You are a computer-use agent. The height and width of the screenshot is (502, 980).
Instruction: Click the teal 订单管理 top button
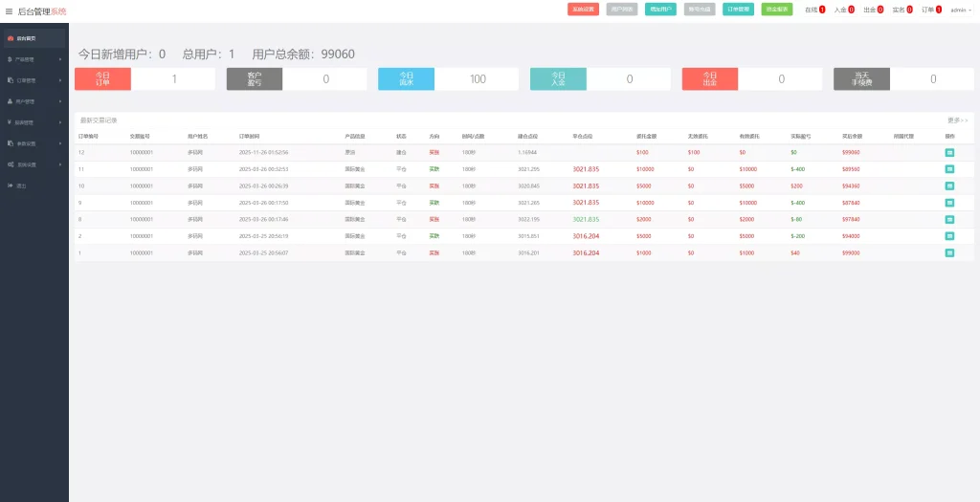[738, 10]
